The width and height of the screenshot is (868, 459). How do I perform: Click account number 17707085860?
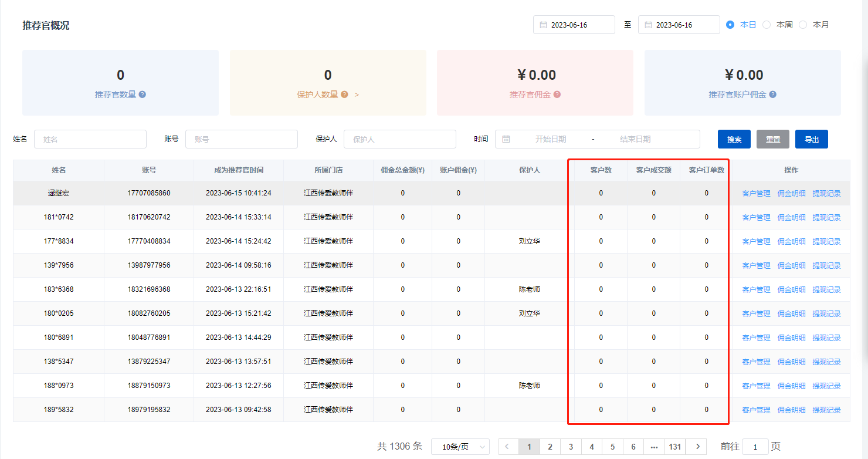point(149,193)
